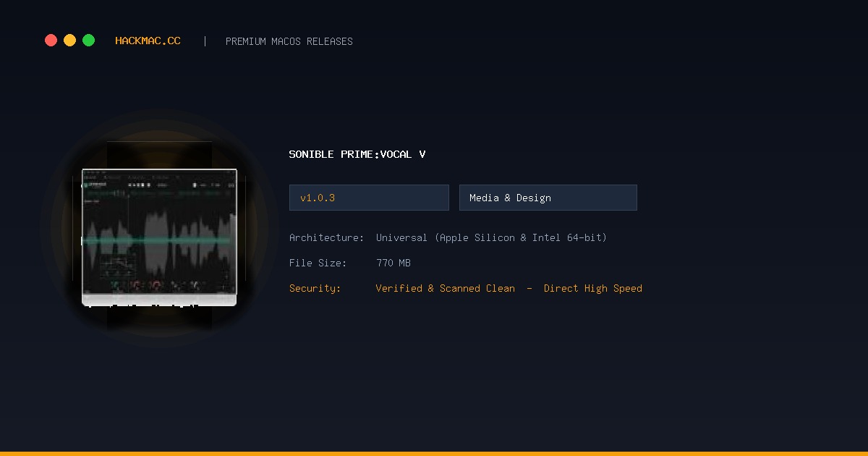Click the 'Architecture:' label
868x456 pixels.
coord(327,237)
